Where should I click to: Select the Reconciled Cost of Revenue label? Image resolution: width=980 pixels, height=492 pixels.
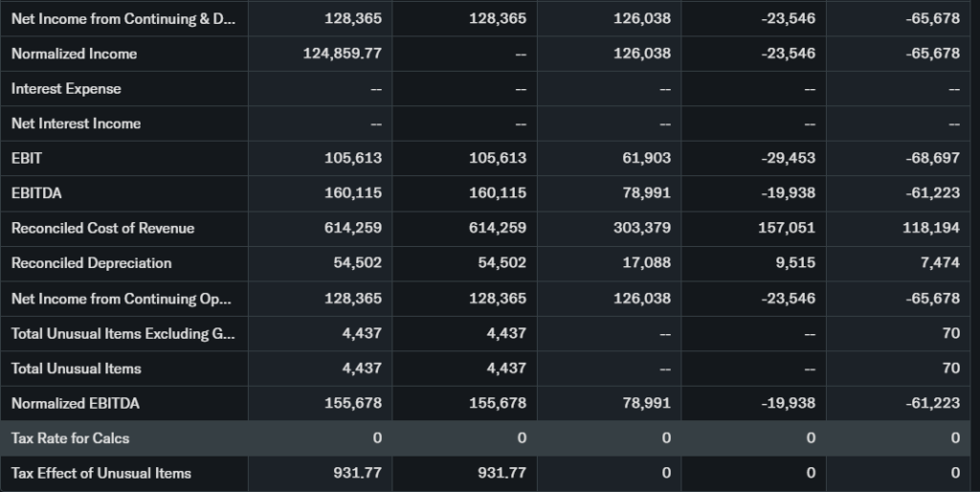(x=102, y=228)
